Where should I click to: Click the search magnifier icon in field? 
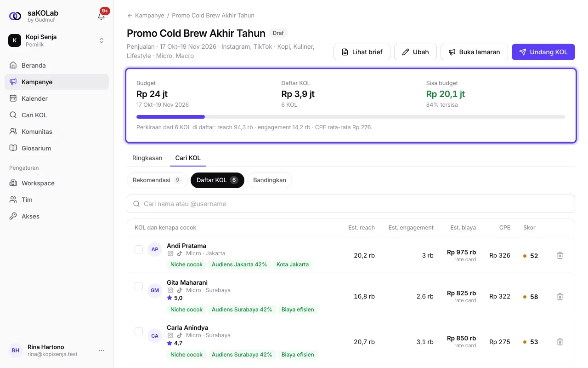click(x=136, y=204)
